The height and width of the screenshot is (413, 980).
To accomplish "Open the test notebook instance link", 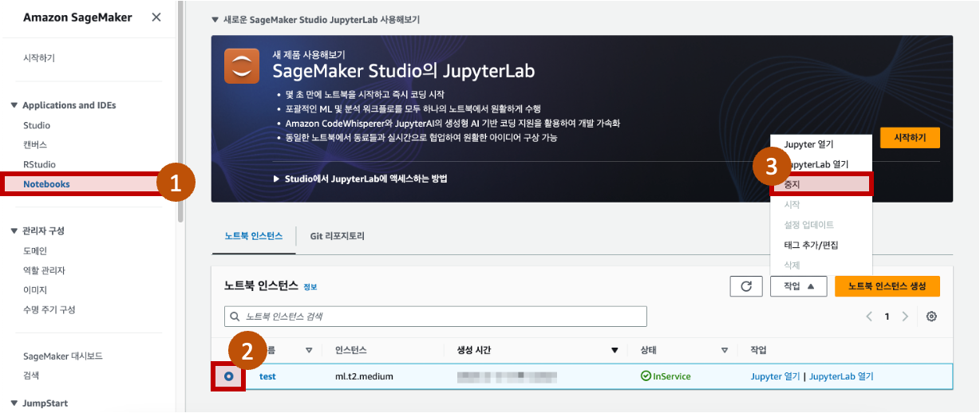I will (267, 376).
